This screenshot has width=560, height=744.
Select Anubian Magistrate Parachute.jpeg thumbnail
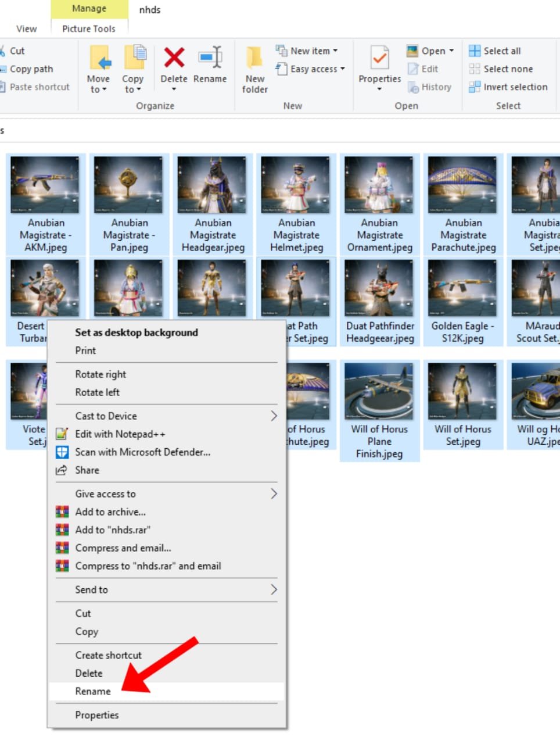coord(462,184)
